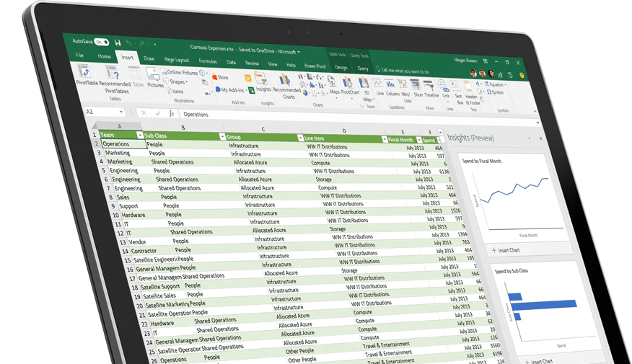Open Recommended Charts
This screenshot has width=632, height=364.
coord(287,81)
